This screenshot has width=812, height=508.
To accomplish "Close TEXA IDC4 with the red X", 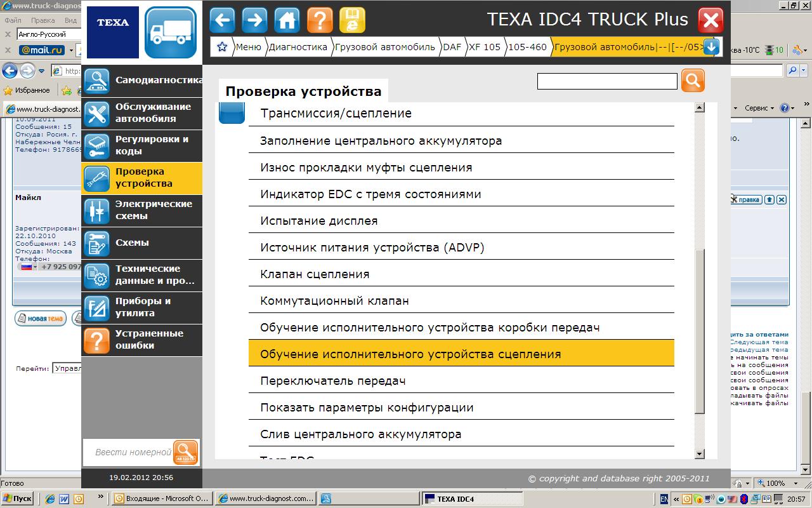I will 710,20.
